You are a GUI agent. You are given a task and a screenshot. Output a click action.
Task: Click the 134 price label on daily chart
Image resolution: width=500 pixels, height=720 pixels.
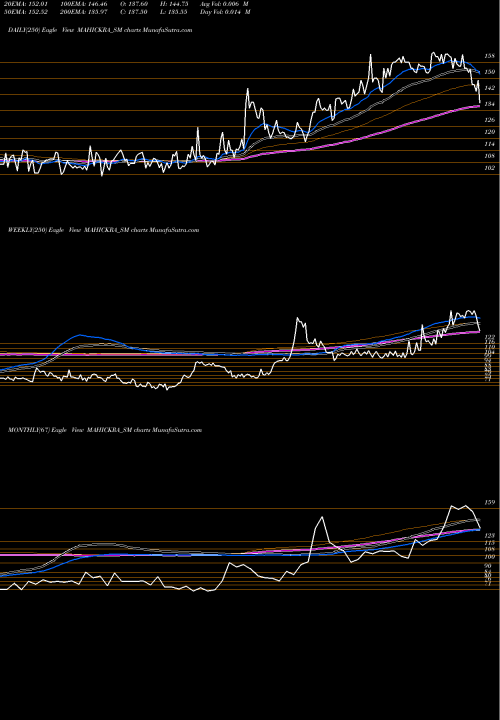(490, 104)
